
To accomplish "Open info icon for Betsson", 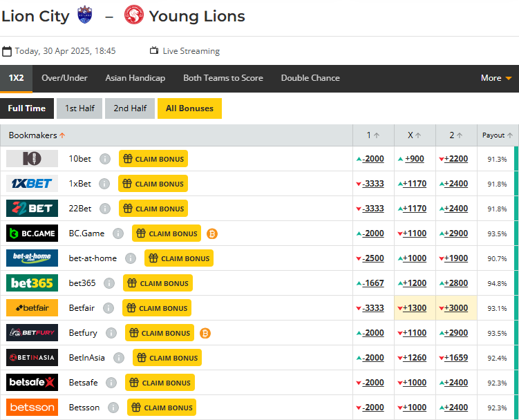I will coord(113,408).
